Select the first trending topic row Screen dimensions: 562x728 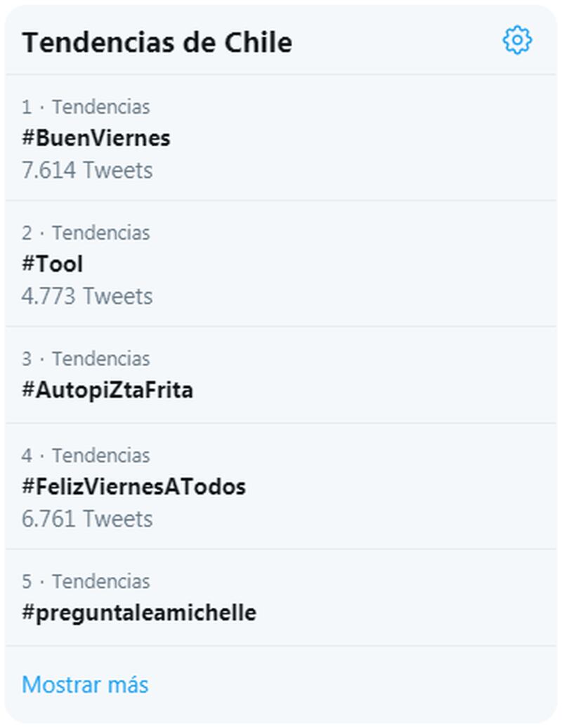point(281,138)
